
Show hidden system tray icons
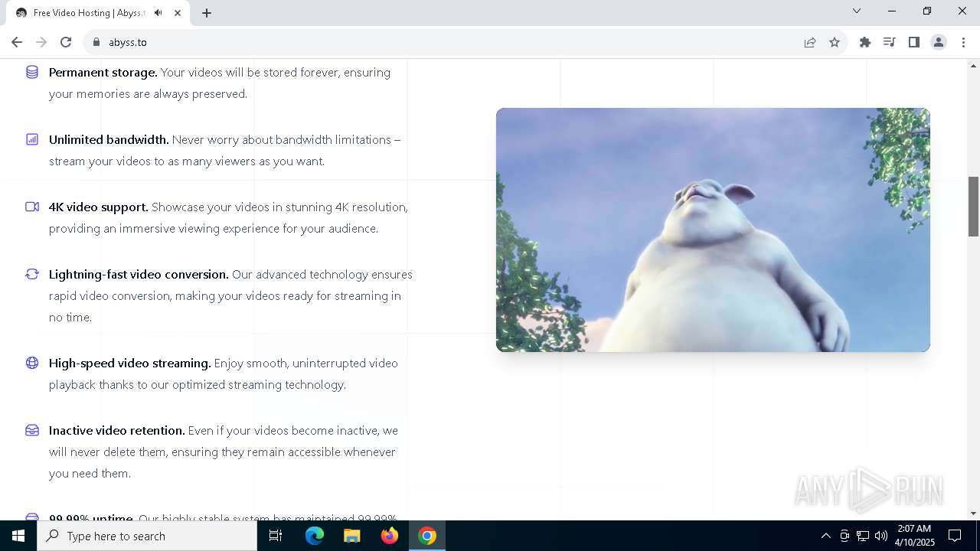[x=825, y=536]
